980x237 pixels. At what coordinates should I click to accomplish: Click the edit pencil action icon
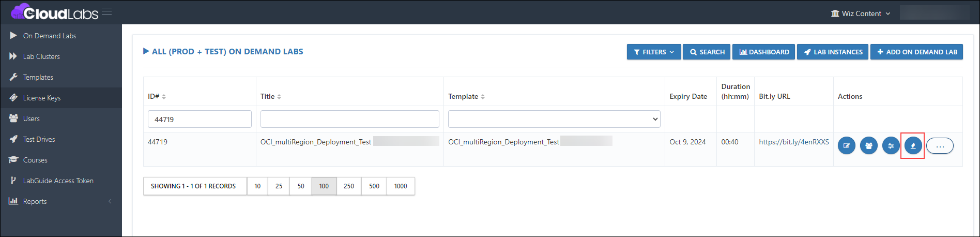846,146
